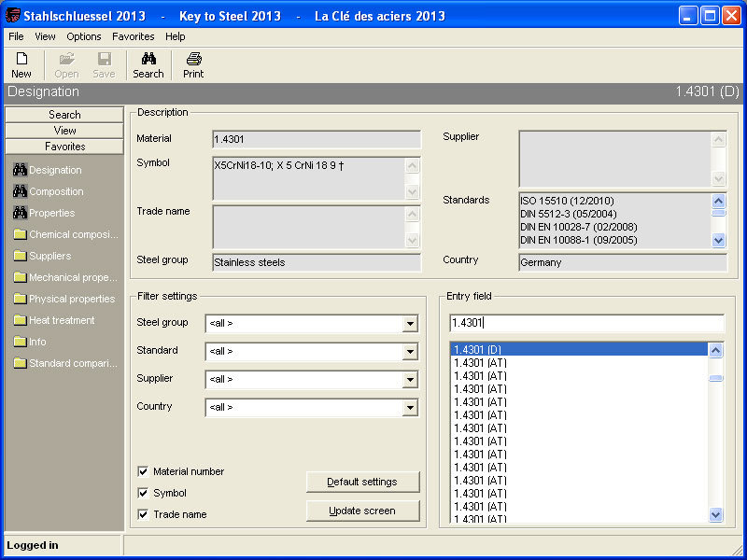Click the Stahlschluessel app icon in title bar

point(13,15)
